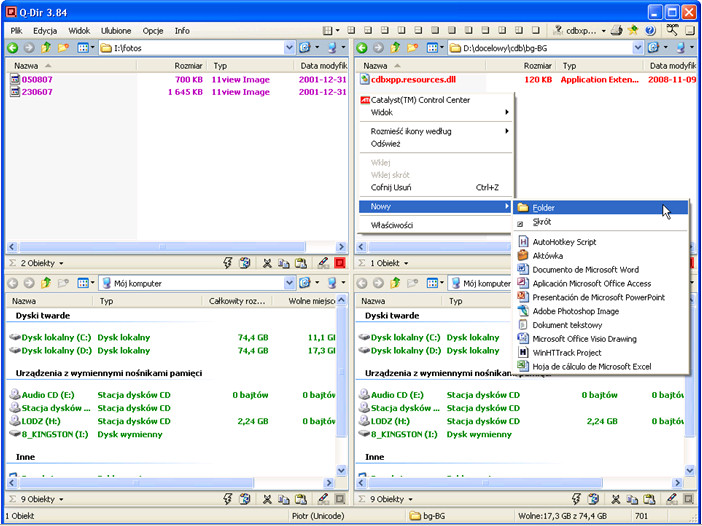This screenshot has width=702, height=526.
Task: Go back in the D:\docelowy\cdb\bg-BG pane
Action: click(x=362, y=47)
